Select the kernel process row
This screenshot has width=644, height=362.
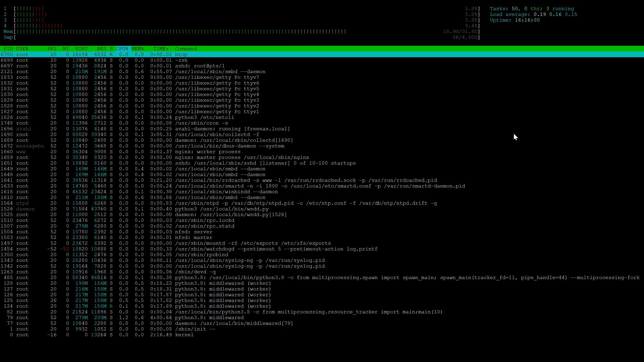click(x=184, y=335)
